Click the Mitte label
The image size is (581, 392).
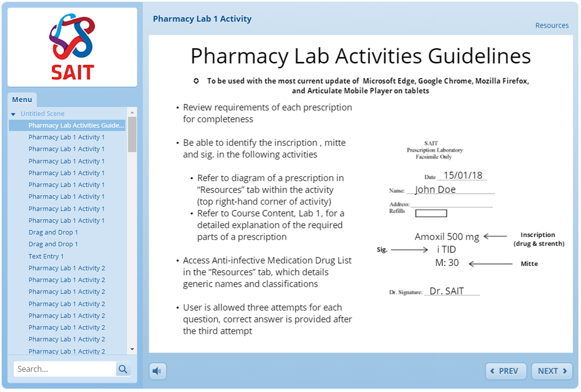point(529,264)
